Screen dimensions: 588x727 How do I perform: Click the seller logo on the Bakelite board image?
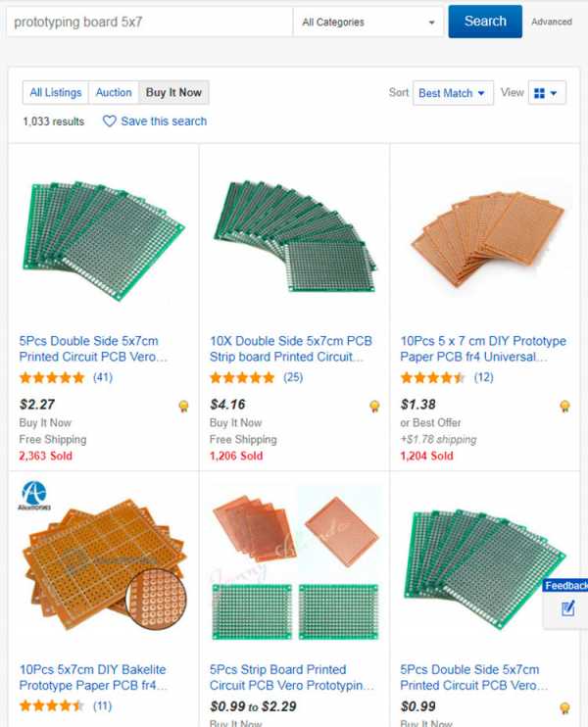click(x=34, y=495)
